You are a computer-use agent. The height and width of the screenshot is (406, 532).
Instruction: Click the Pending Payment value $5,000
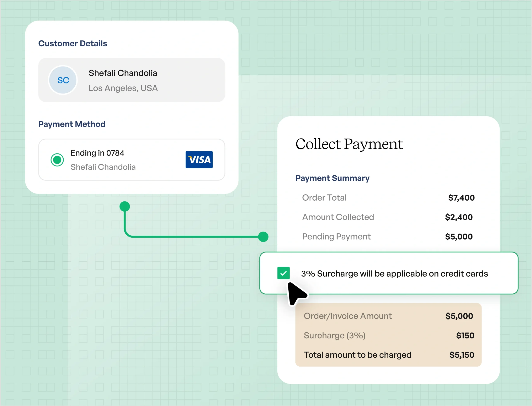[x=459, y=237]
